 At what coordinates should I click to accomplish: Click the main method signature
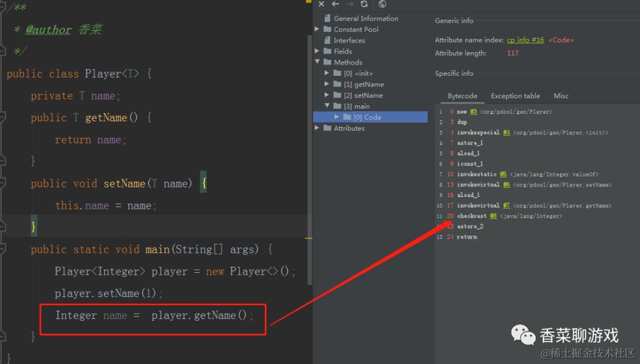(x=152, y=249)
